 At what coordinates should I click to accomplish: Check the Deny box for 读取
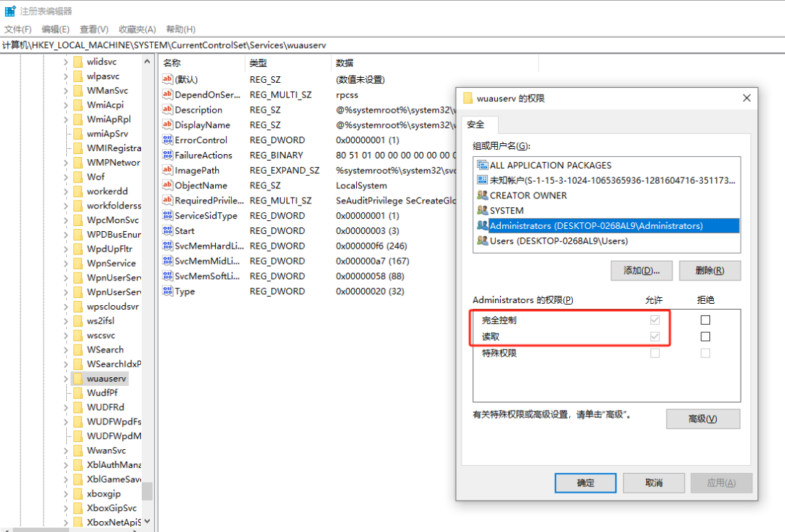(x=705, y=336)
